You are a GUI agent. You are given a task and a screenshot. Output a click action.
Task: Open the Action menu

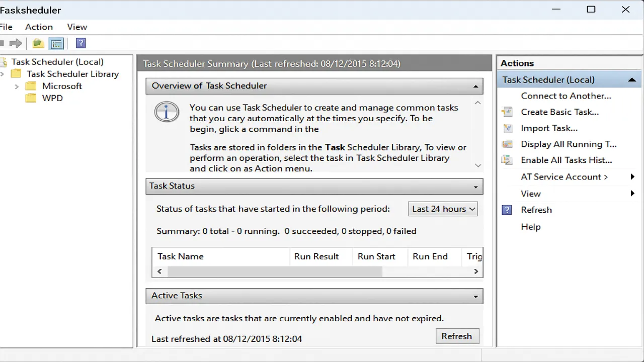pyautogui.click(x=39, y=27)
